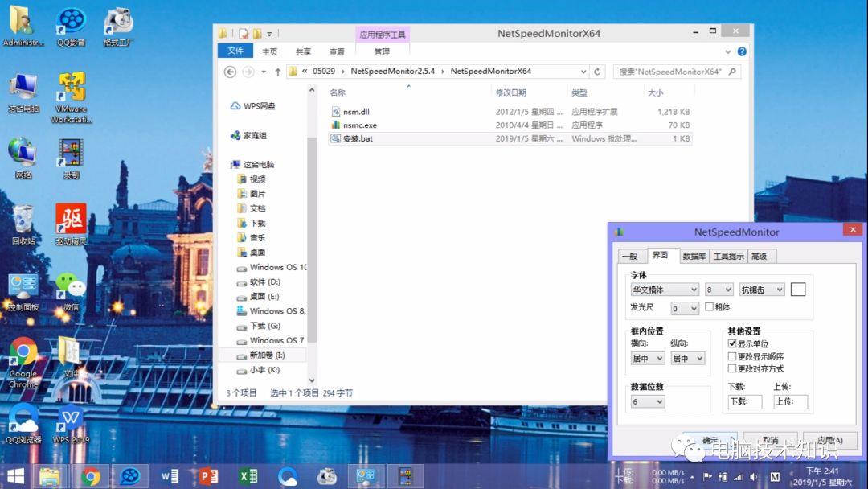Open the 华文楷体 font dropdown
This screenshot has height=489, width=868.
click(665, 290)
